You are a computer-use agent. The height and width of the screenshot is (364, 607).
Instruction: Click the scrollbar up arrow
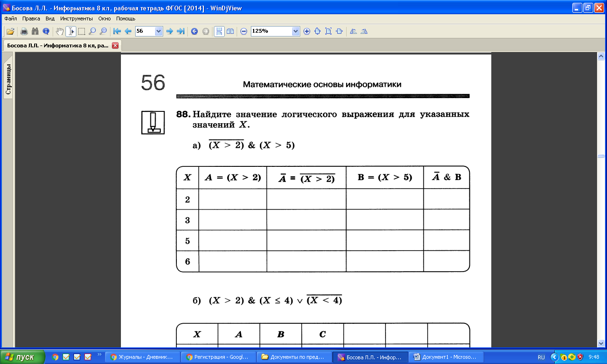tap(601, 55)
